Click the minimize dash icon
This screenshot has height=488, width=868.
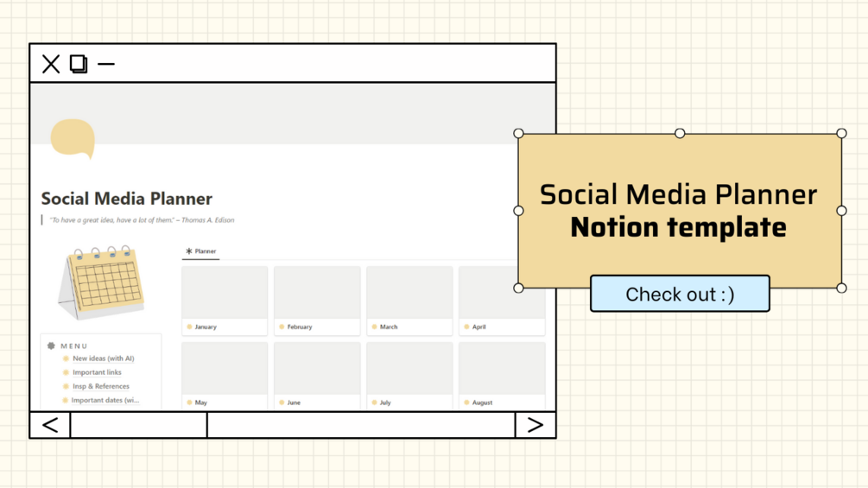click(x=105, y=64)
